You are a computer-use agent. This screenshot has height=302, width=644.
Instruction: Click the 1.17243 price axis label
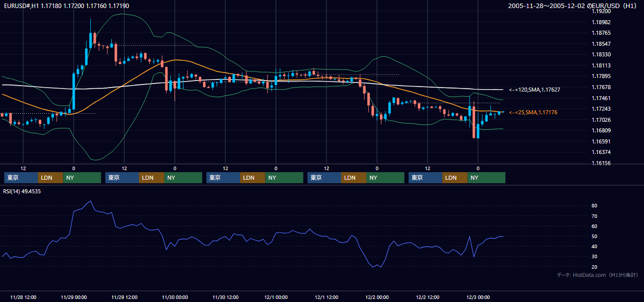click(601, 109)
